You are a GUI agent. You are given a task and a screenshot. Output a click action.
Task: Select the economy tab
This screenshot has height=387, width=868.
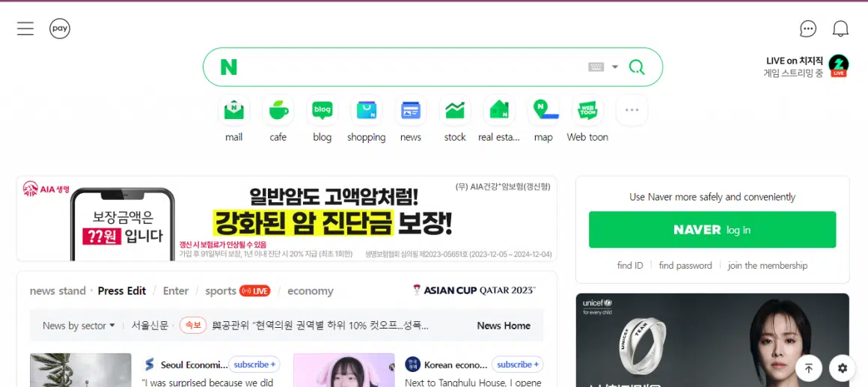click(310, 291)
